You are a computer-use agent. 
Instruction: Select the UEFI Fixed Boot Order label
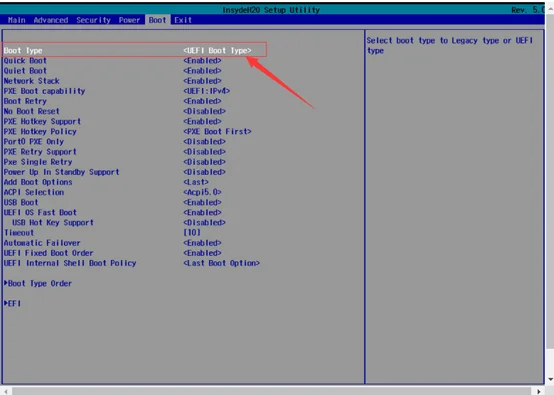pyautogui.click(x=49, y=253)
